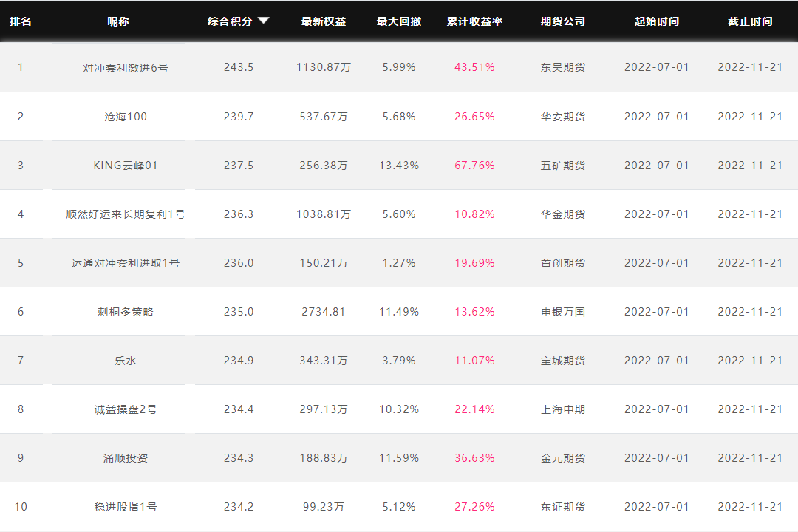
Task: Click the 最大回撤 column header
Action: pos(399,21)
